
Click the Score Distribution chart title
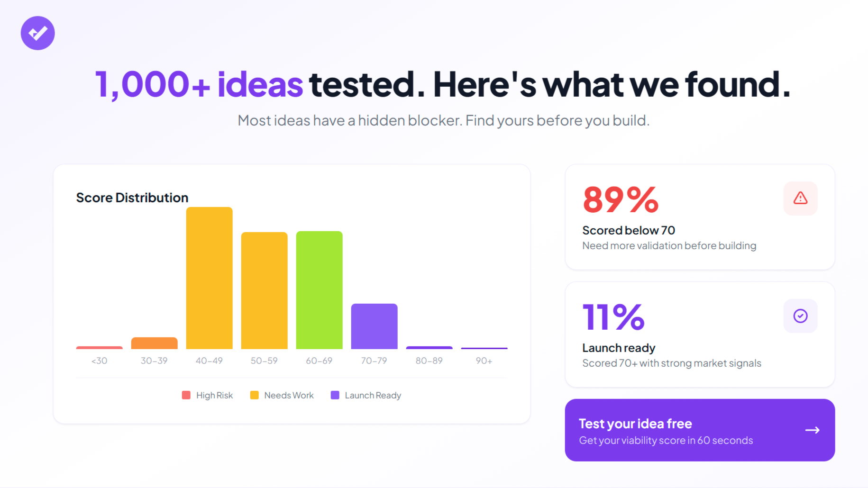pos(132,197)
